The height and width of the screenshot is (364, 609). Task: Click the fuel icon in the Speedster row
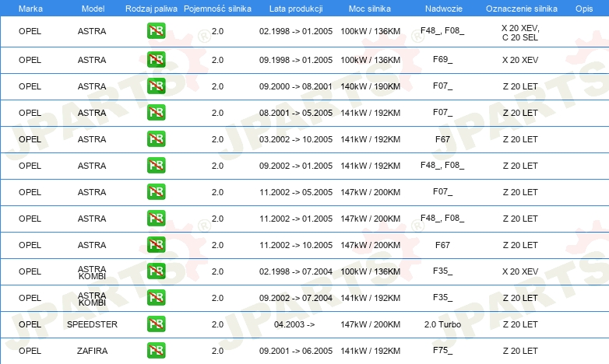[x=156, y=324]
